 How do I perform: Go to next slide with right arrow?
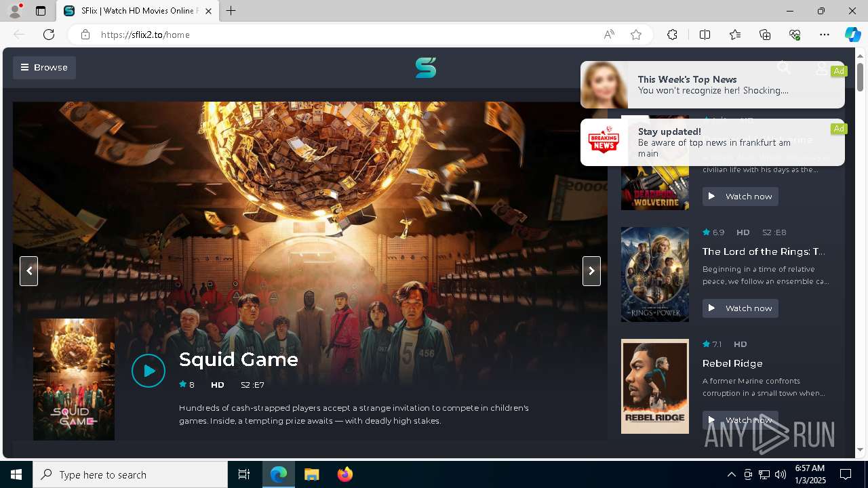pyautogui.click(x=591, y=271)
